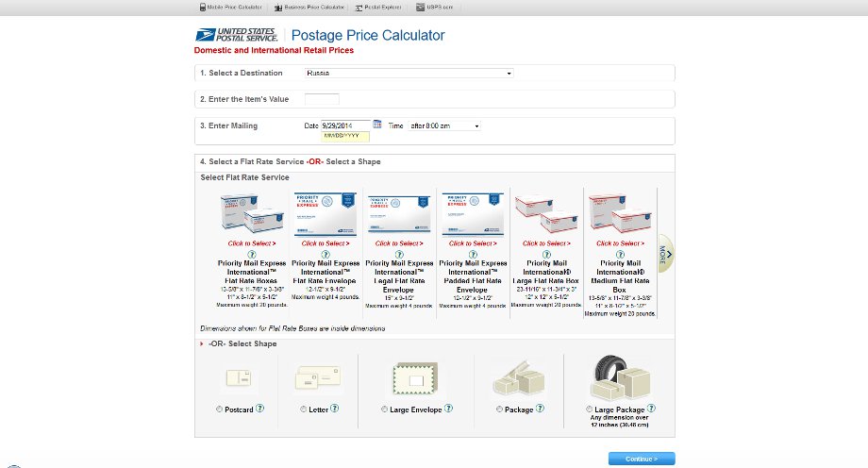The width and height of the screenshot is (868, 468).
Task: Click 'Click to Select' for Express Flat Rate Envelope
Action: click(x=325, y=243)
